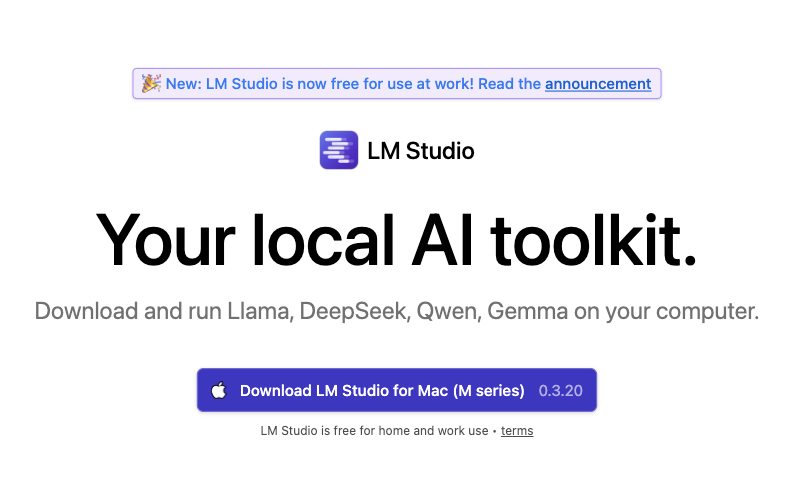Click the LM Studio purple logo icon

coord(339,150)
